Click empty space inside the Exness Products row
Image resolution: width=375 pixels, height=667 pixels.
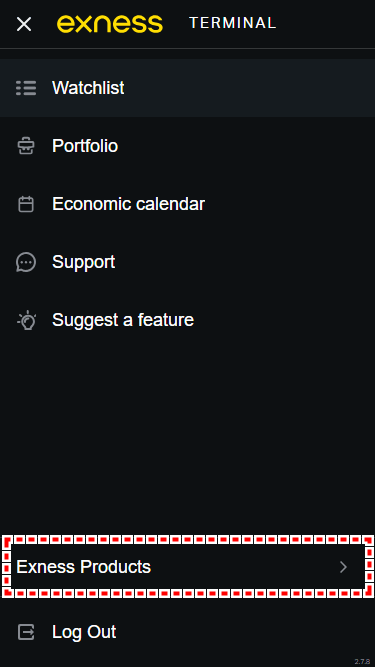[x=242, y=567]
